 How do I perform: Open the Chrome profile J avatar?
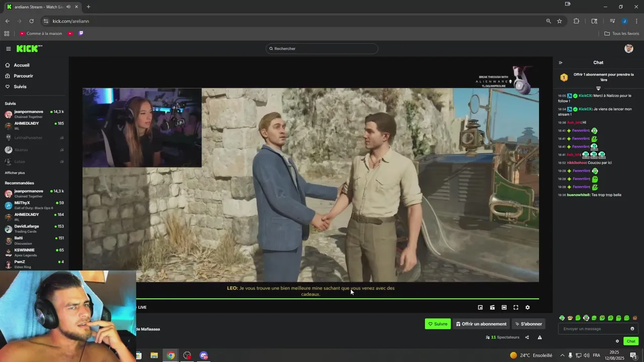point(624,21)
